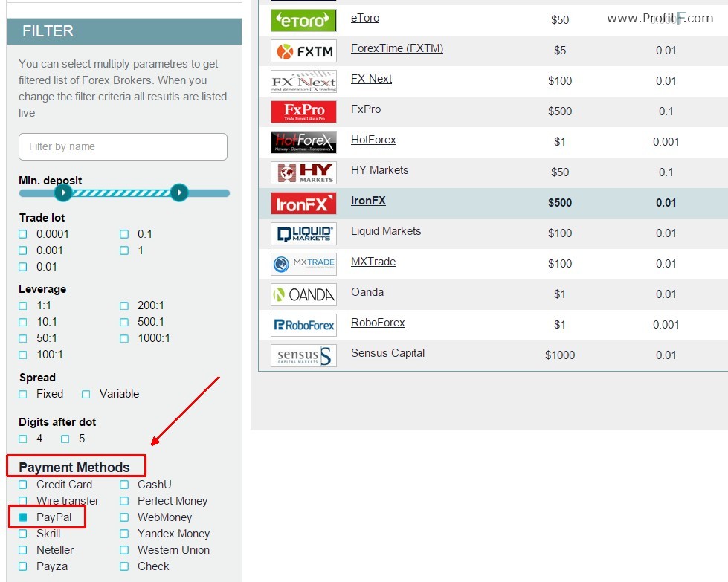Check the 1:1 leverage box
Image resolution: width=728 pixels, height=582 pixels.
[23, 305]
